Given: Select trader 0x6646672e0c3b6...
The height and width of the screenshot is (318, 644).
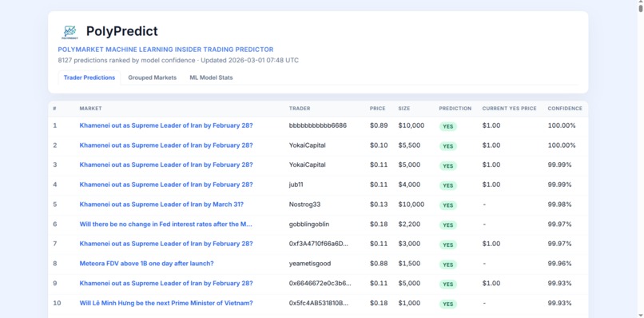Looking at the screenshot, I should 320,283.
